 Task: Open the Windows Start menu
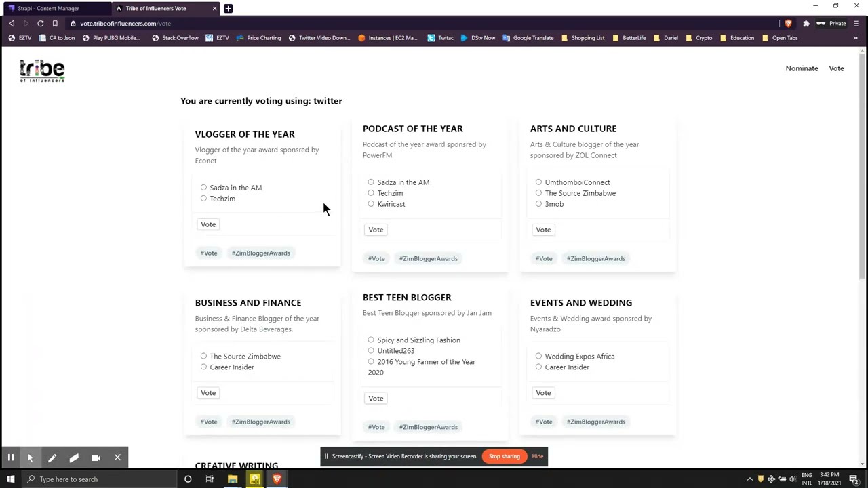(10, 479)
